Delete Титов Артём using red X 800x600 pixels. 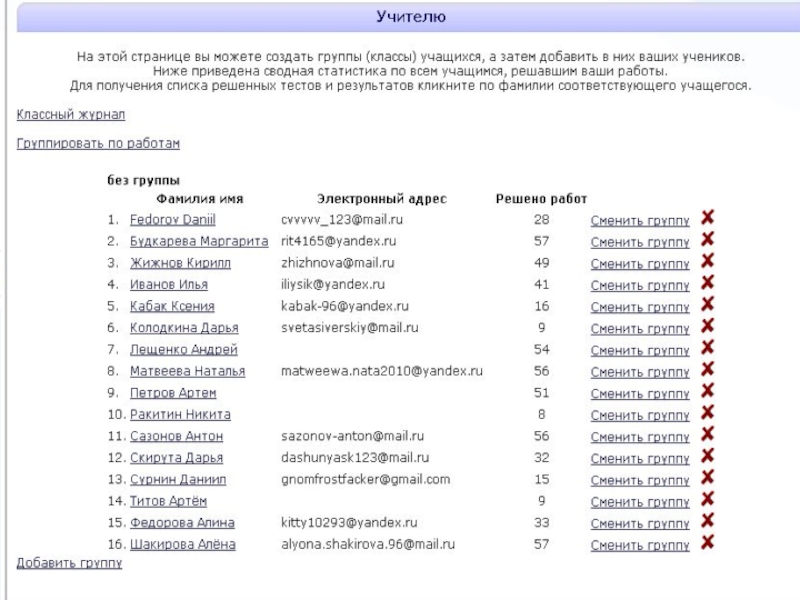click(707, 499)
